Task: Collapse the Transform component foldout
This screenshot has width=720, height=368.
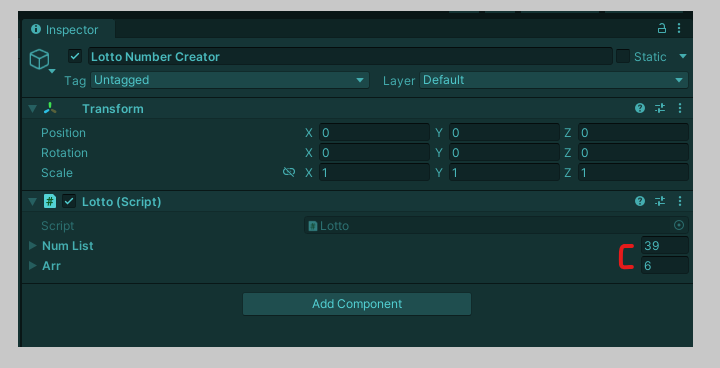Action: coord(32,108)
